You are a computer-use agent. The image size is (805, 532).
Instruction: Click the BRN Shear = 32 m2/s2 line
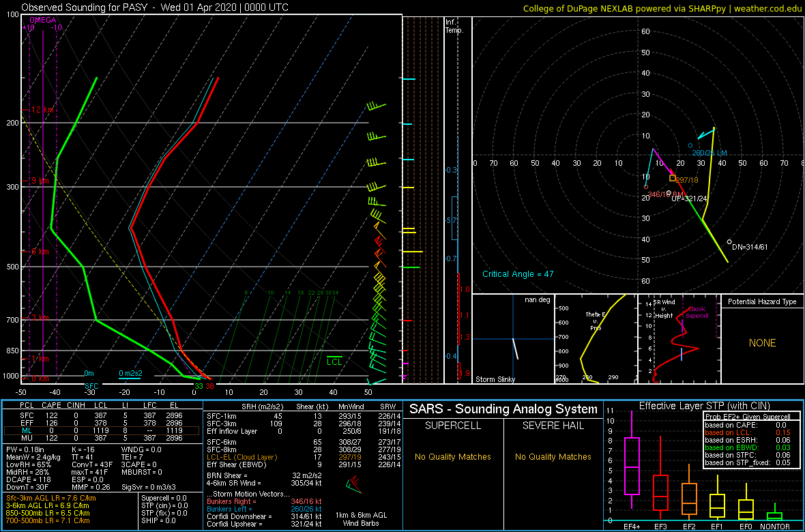265,475
